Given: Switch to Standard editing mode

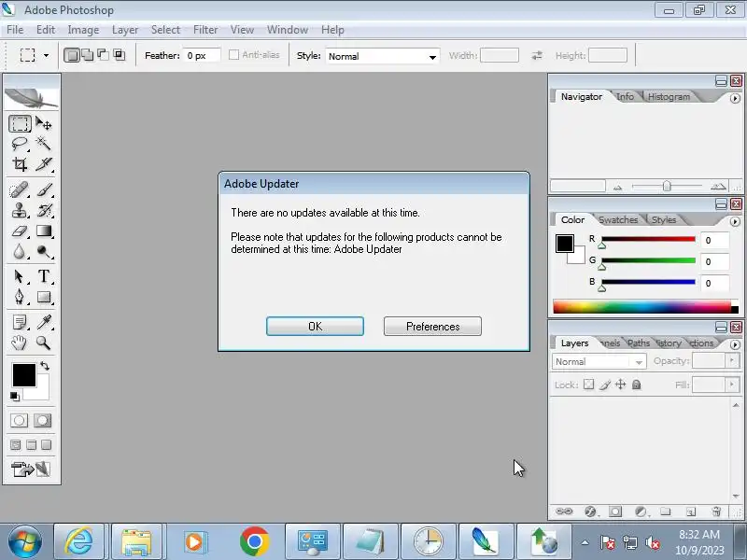Looking at the screenshot, I should [20, 421].
